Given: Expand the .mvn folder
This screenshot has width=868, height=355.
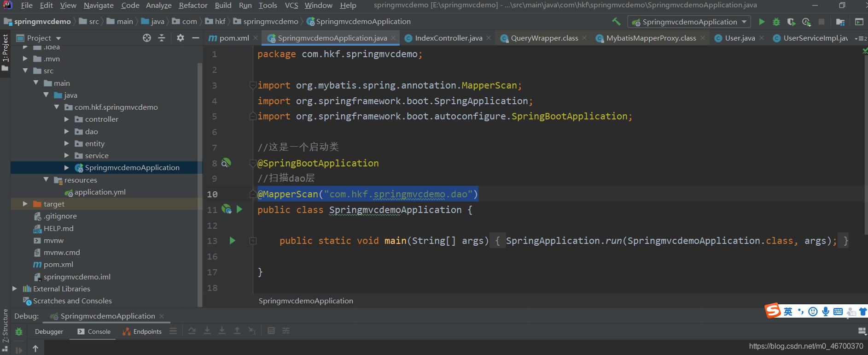Looking at the screenshot, I should coord(25,59).
